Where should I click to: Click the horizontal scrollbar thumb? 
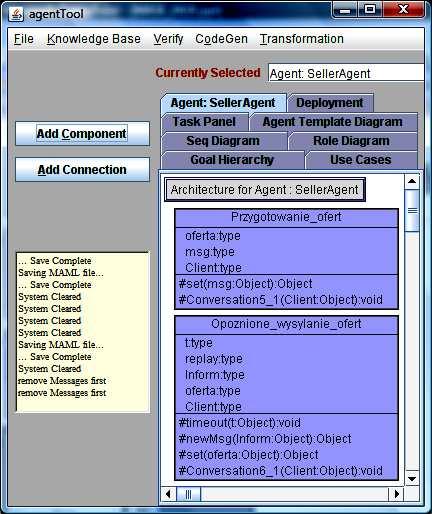[x=188, y=494]
